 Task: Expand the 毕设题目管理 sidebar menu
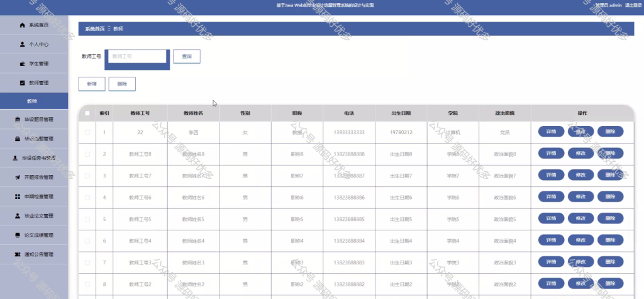[x=34, y=119]
